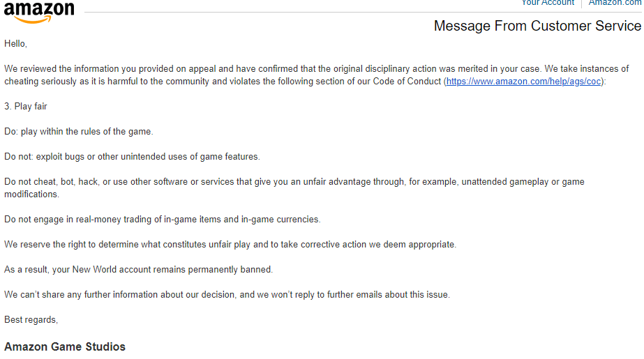This screenshot has height=359, width=644.
Task: Open the Your Account link
Action: coord(548,3)
